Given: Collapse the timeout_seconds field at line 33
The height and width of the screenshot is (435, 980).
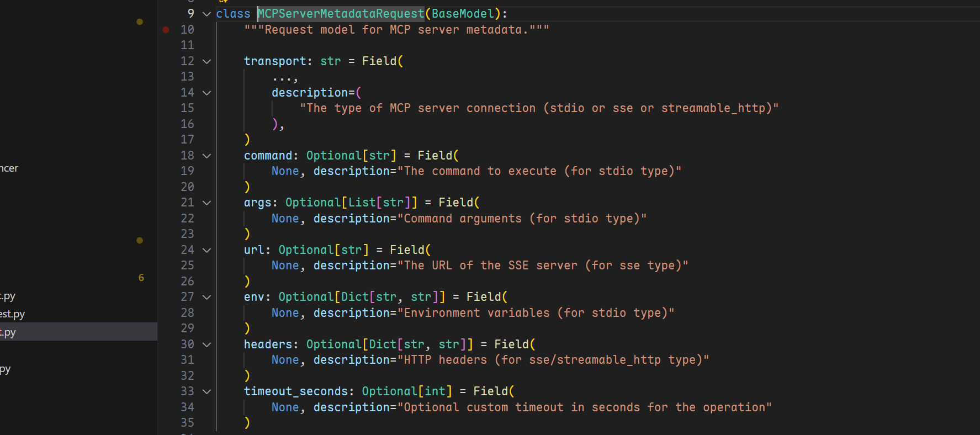Looking at the screenshot, I should (x=207, y=391).
